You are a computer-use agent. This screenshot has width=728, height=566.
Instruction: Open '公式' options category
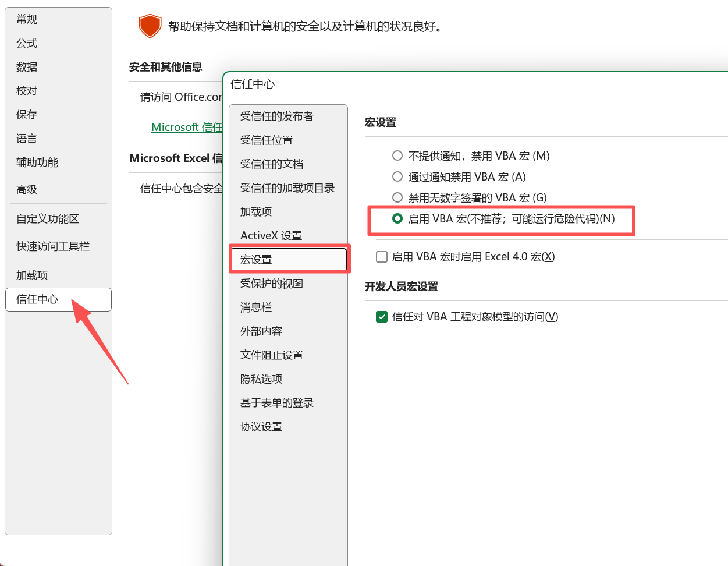click(x=27, y=43)
